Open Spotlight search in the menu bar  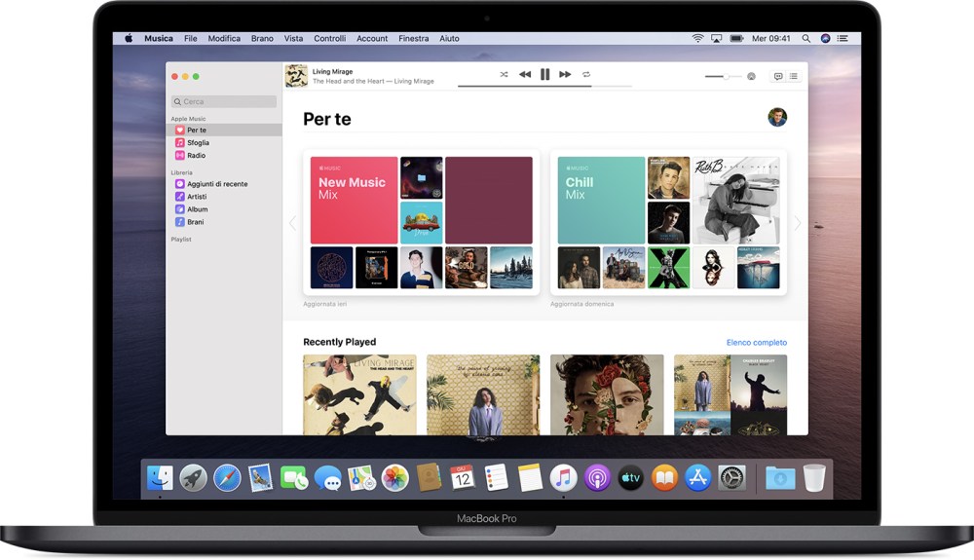tap(805, 39)
